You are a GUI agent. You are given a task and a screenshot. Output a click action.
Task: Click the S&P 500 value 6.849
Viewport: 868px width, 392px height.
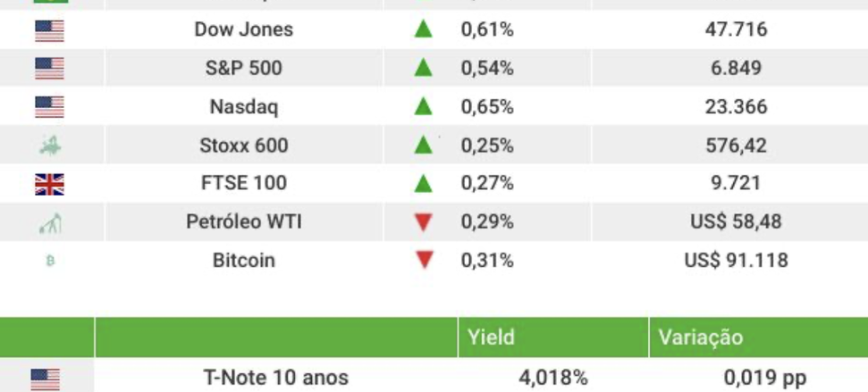[736, 69]
